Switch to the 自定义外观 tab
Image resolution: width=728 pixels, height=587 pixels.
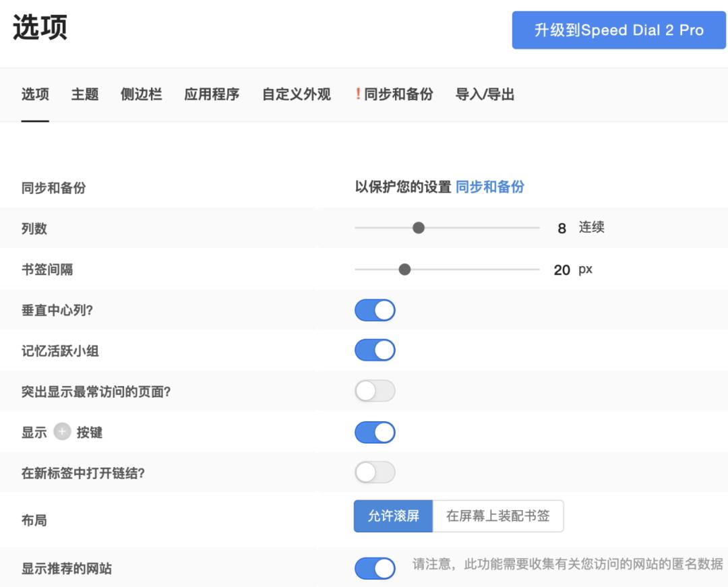295,94
